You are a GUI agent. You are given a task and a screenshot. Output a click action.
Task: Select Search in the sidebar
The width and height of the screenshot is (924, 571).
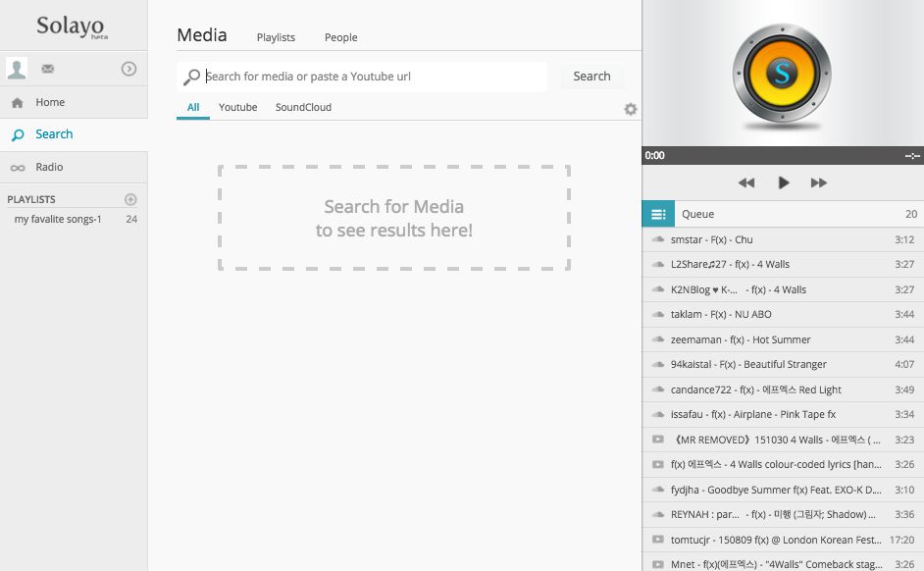coord(74,134)
